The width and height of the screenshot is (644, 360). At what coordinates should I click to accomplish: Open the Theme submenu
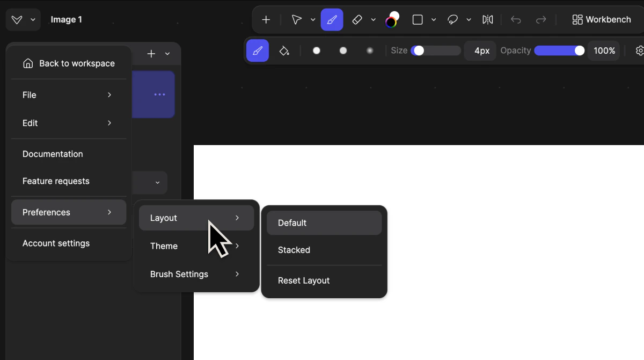196,246
